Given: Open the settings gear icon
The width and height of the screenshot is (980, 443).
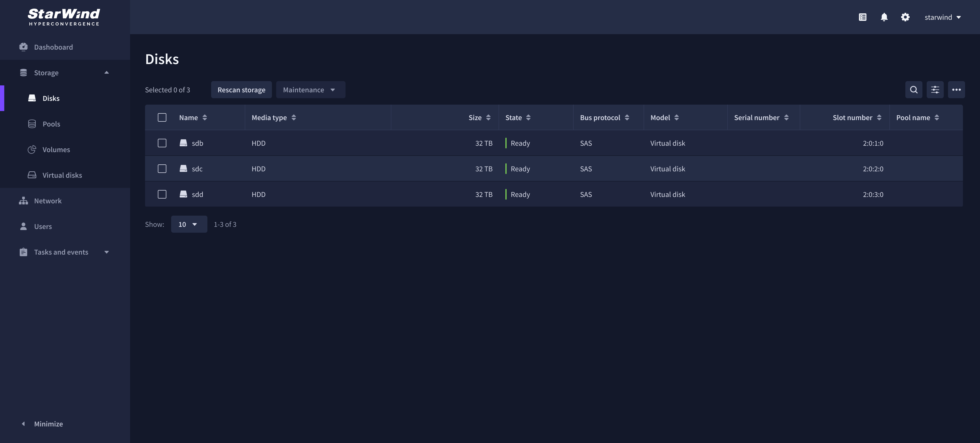Looking at the screenshot, I should (x=905, y=17).
